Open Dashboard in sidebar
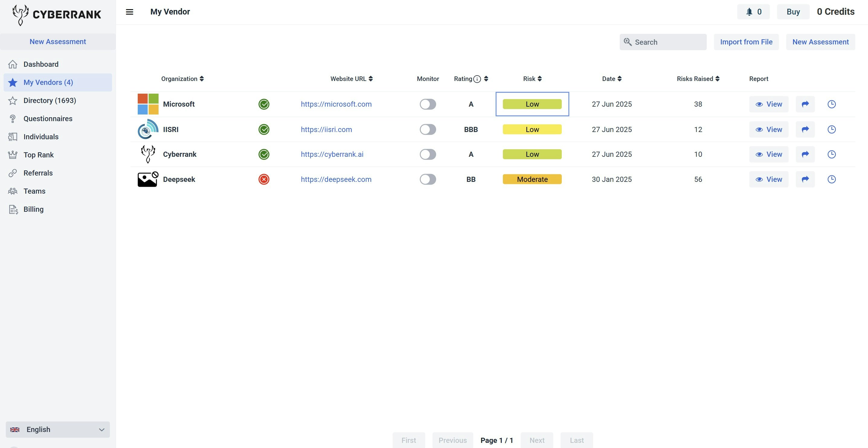The width and height of the screenshot is (868, 448). [x=58, y=64]
